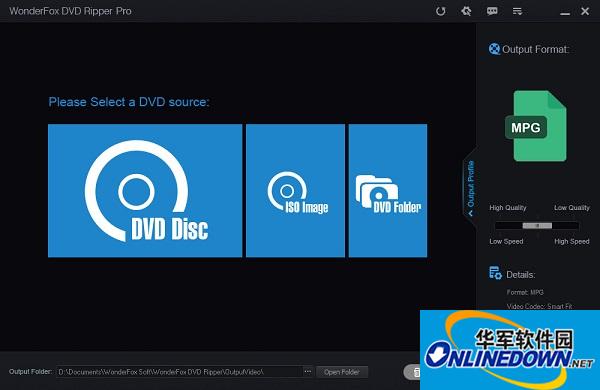Select DVD Disc as the source
The height and width of the screenshot is (390, 600).
tap(145, 191)
